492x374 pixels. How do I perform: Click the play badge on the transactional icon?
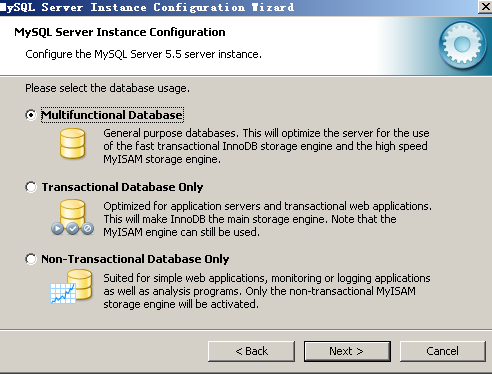click(57, 229)
